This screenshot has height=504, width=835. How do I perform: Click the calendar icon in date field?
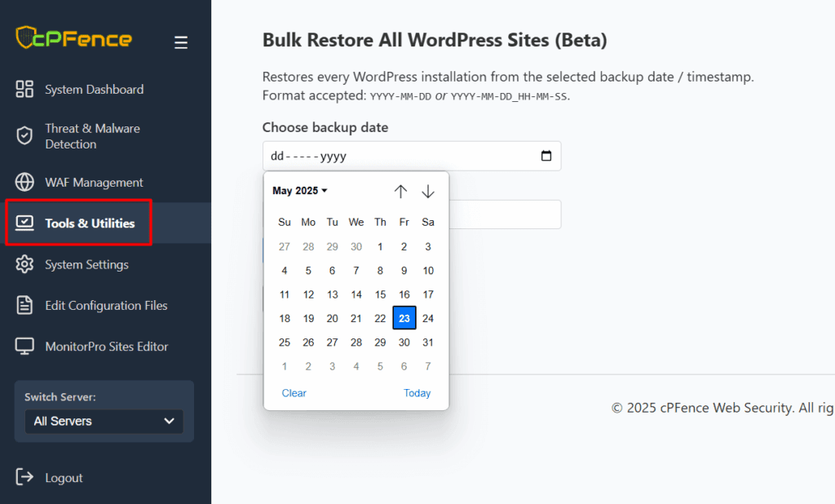click(x=546, y=156)
